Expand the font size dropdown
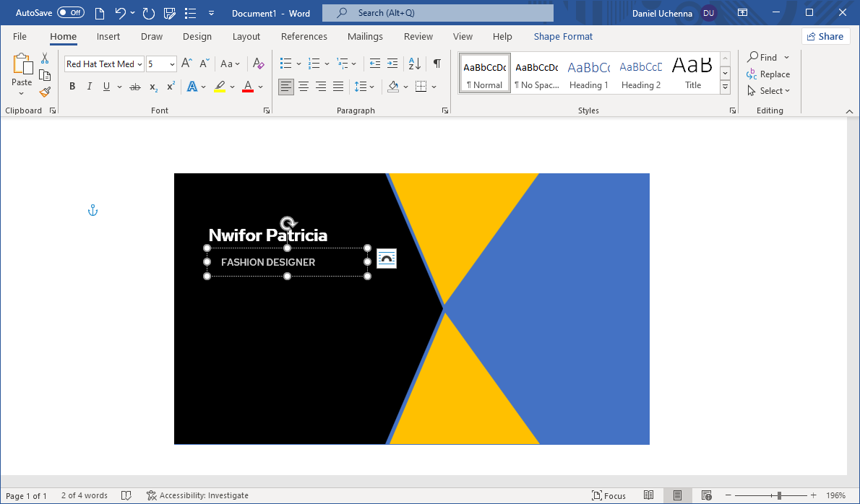Image resolution: width=860 pixels, height=504 pixels. pyautogui.click(x=172, y=64)
